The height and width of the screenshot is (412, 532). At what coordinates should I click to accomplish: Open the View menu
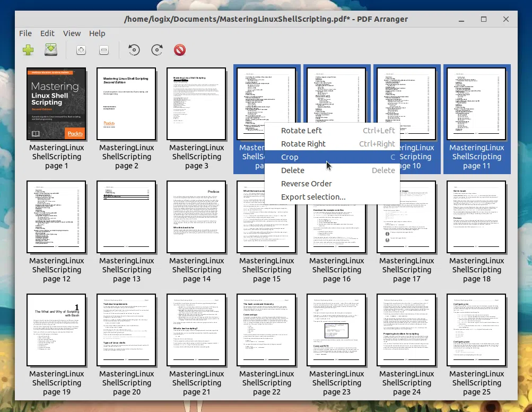(72, 33)
